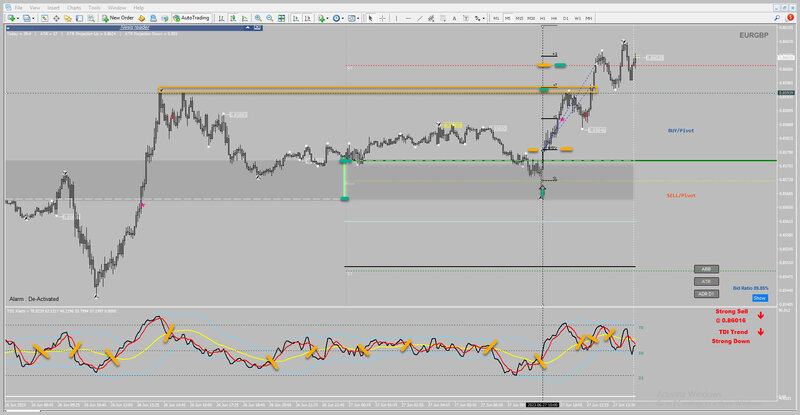The width and height of the screenshot is (800, 415).
Task: Open MetaEditor with the yellow diamond icon
Action: click(x=141, y=18)
